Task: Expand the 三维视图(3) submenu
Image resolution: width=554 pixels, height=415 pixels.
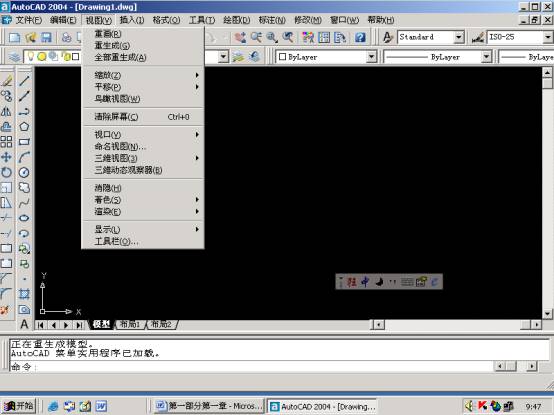Action: point(143,158)
